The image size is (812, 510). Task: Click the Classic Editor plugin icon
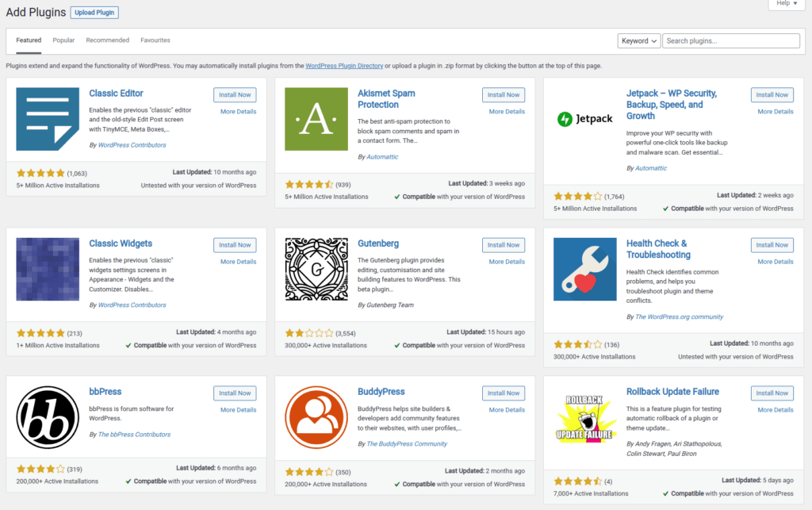coord(48,119)
